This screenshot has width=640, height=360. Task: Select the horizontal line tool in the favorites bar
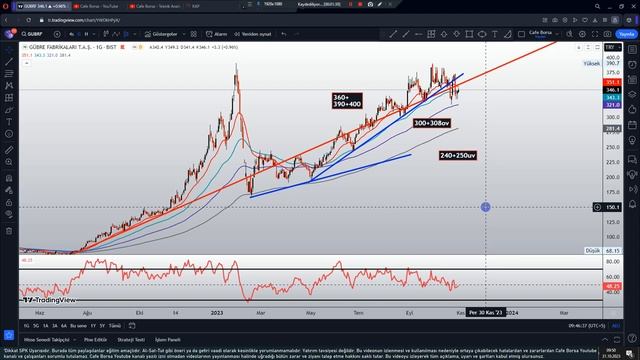point(418,34)
